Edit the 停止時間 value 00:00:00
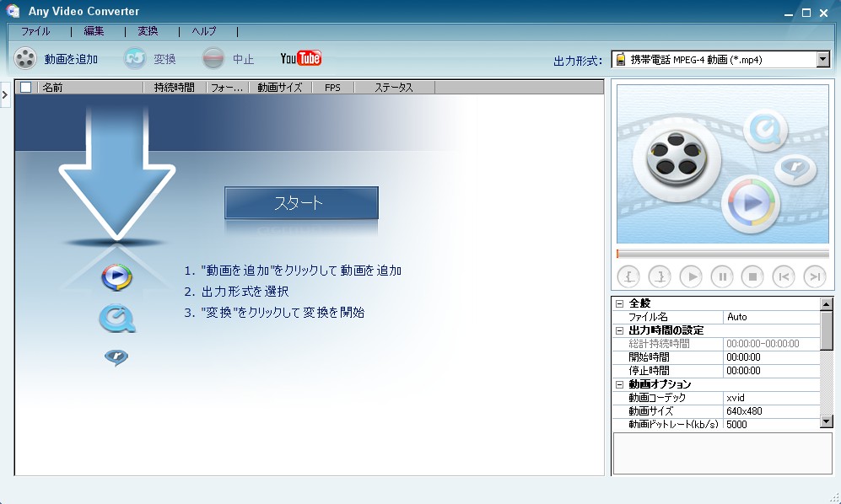This screenshot has height=504, width=841. (771, 371)
